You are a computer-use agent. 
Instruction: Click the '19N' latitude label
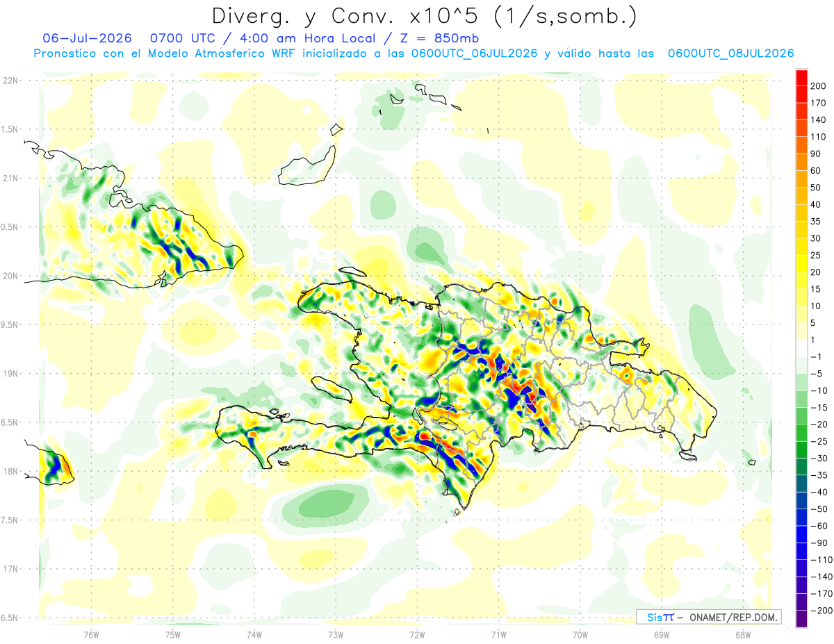[x=10, y=373]
